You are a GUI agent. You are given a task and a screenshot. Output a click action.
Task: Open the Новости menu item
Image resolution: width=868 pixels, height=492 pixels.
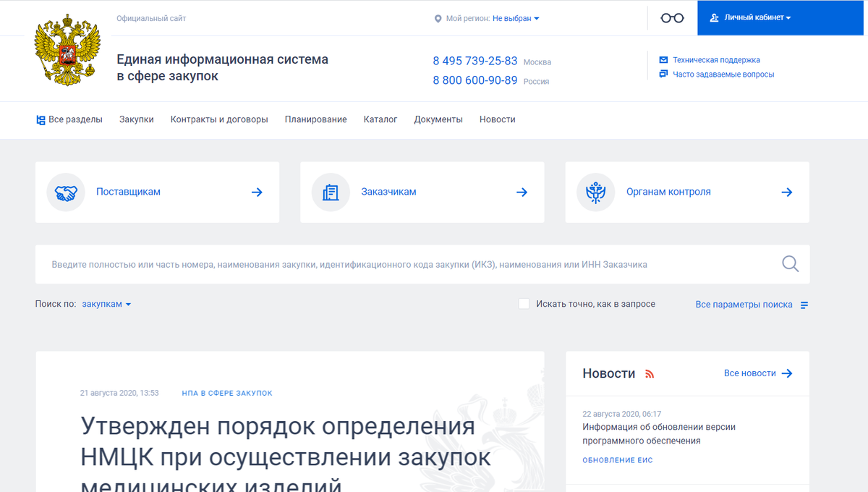point(498,119)
